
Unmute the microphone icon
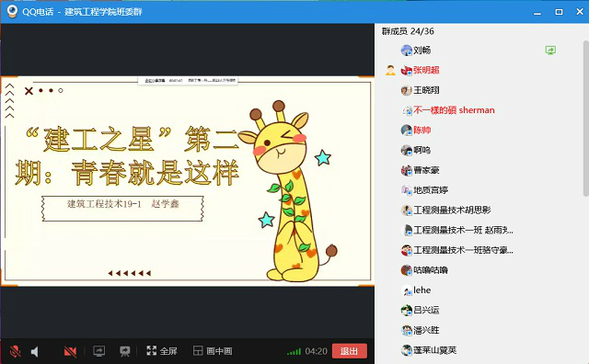tap(15, 351)
